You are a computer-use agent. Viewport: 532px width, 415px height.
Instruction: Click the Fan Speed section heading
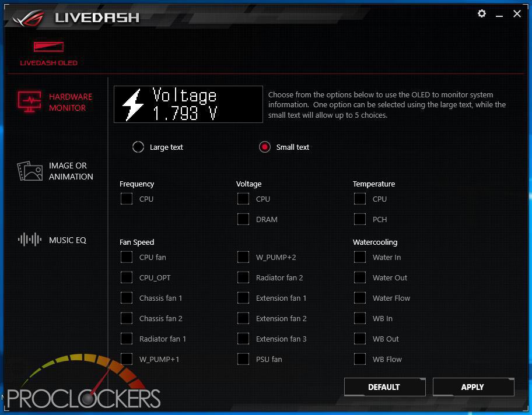tap(136, 242)
